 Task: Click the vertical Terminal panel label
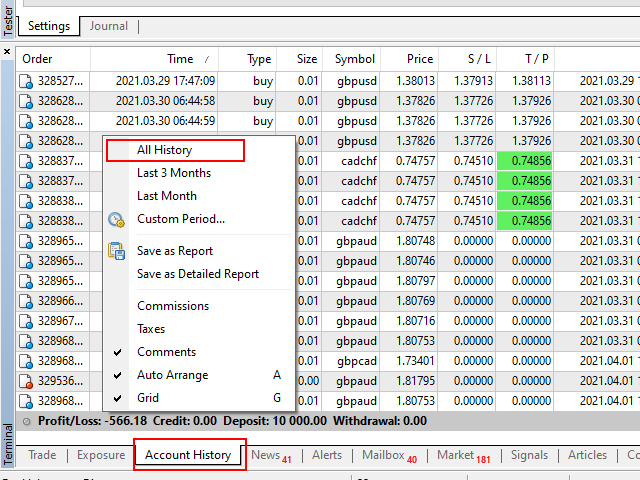point(7,445)
